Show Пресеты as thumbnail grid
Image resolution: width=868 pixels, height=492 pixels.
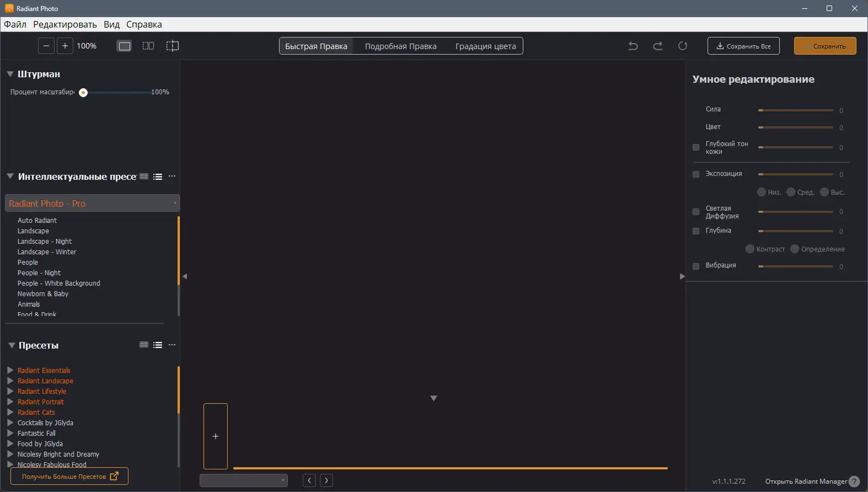pyautogui.click(x=144, y=345)
